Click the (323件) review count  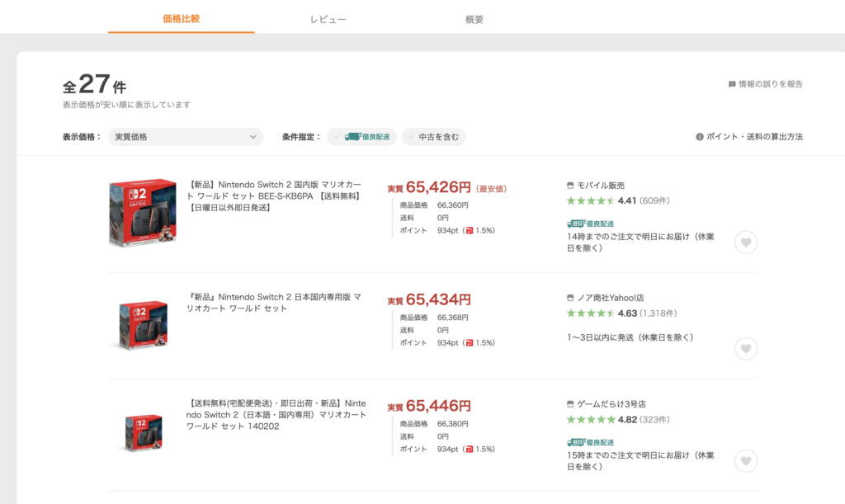[654, 420]
